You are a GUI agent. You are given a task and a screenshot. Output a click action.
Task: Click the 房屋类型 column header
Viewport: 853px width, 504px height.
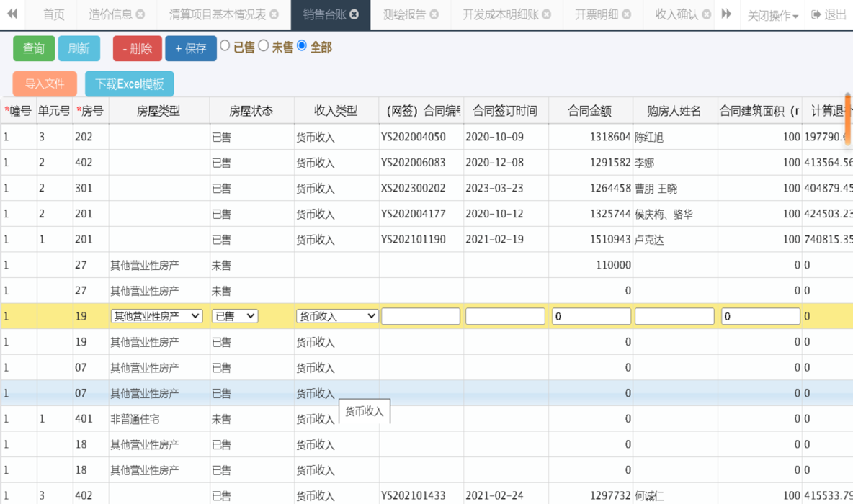click(x=158, y=111)
